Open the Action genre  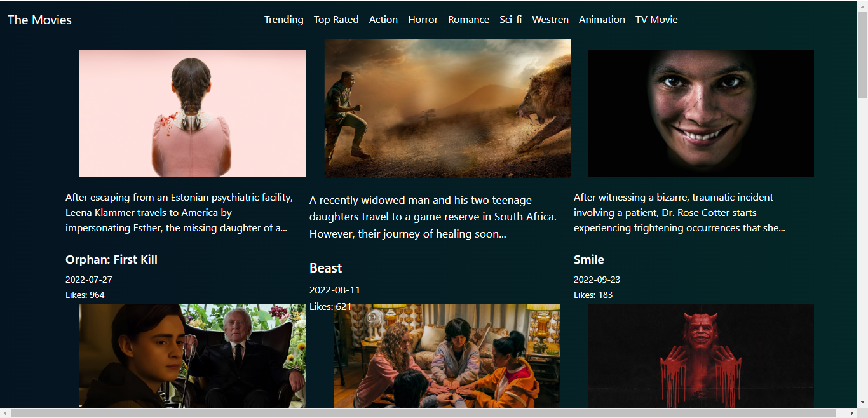pos(384,20)
